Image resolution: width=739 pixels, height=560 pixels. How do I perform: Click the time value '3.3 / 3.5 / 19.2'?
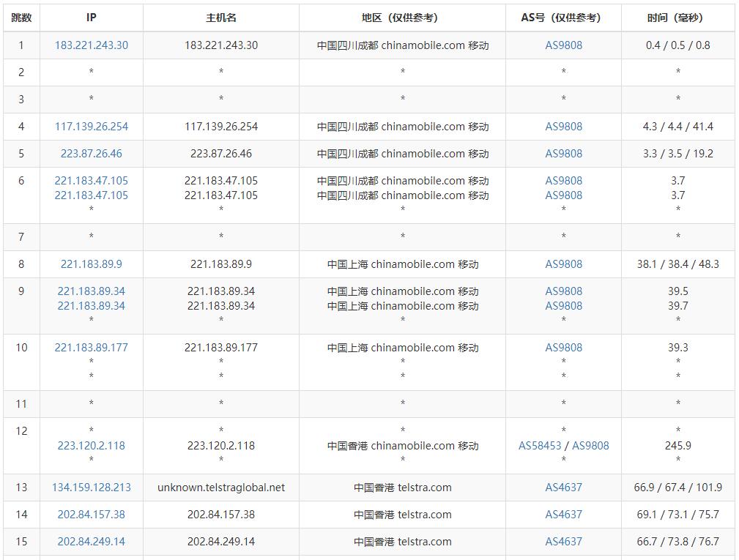[677, 154]
